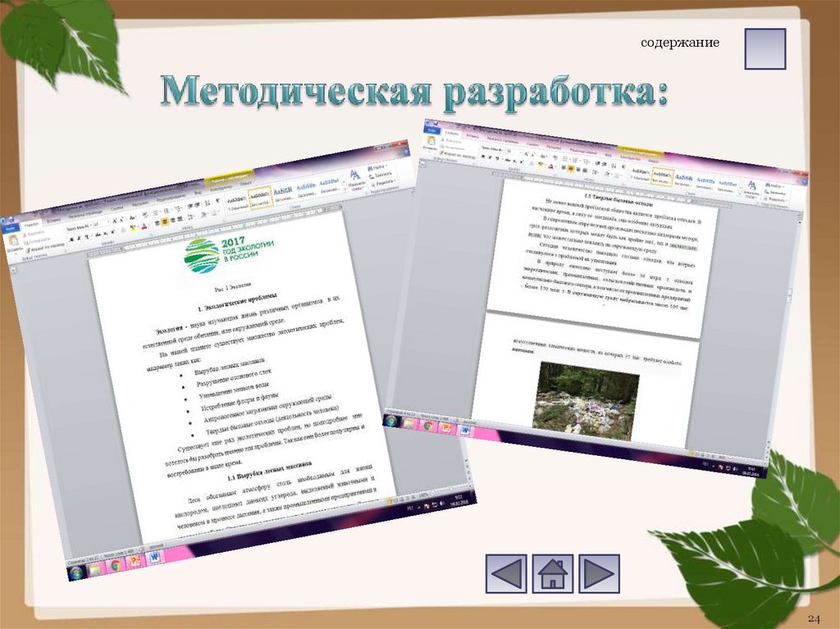840x629 pixels.
Task: Click slide number 24
Action: point(814,618)
